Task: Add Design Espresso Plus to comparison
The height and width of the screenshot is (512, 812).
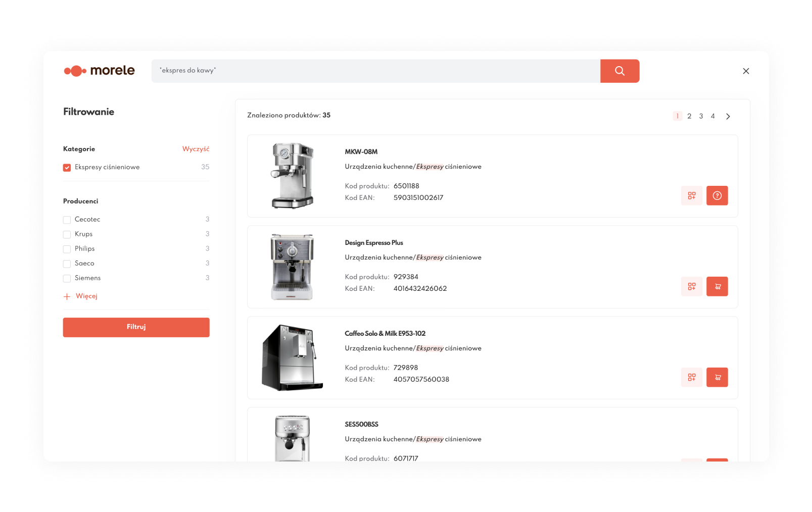Action: coord(691,286)
